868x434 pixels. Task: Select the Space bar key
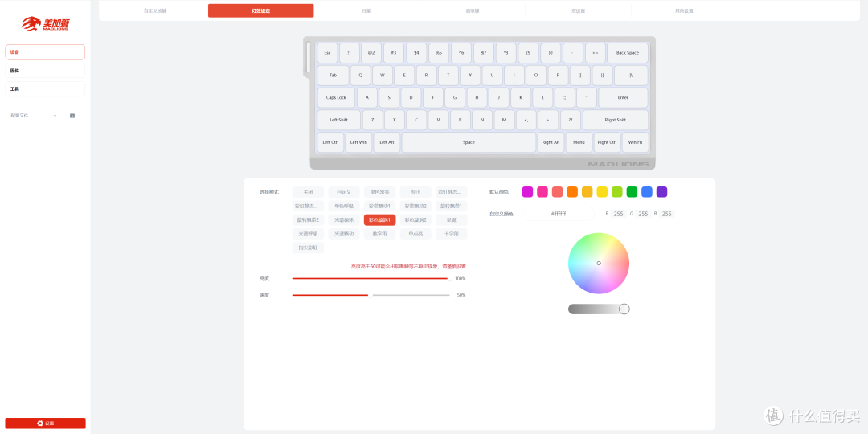(469, 142)
